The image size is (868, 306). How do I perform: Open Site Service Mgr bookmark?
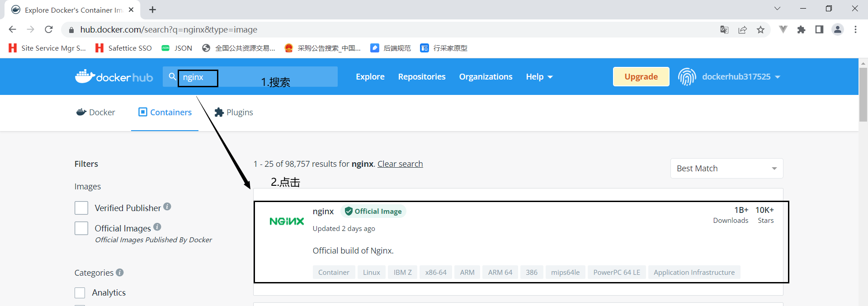[x=47, y=48]
